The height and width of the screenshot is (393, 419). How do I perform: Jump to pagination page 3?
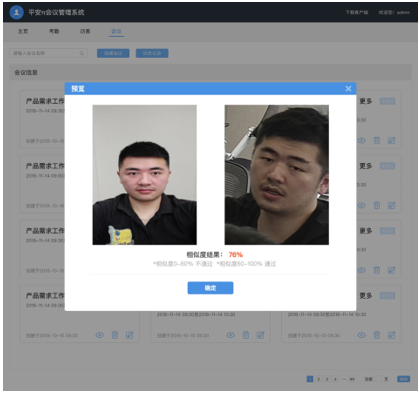pos(327,379)
